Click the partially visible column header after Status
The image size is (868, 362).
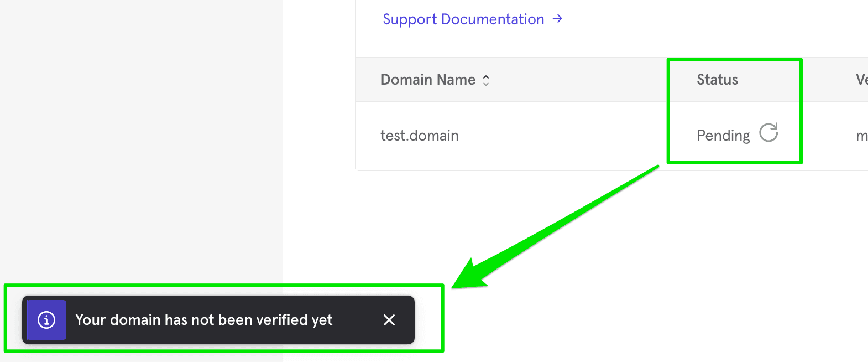(x=861, y=80)
